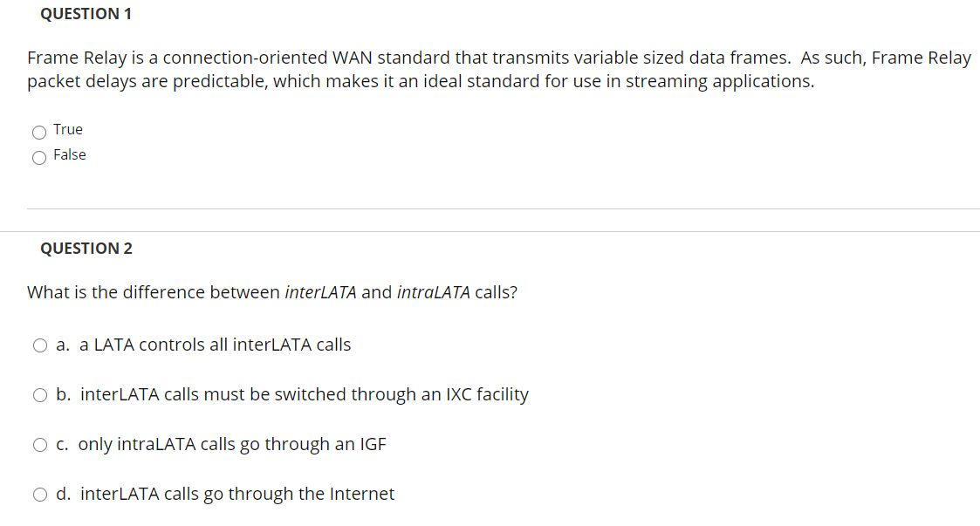Choose answer b about IXC facility switching
This screenshot has height=526, width=980.
39,395
